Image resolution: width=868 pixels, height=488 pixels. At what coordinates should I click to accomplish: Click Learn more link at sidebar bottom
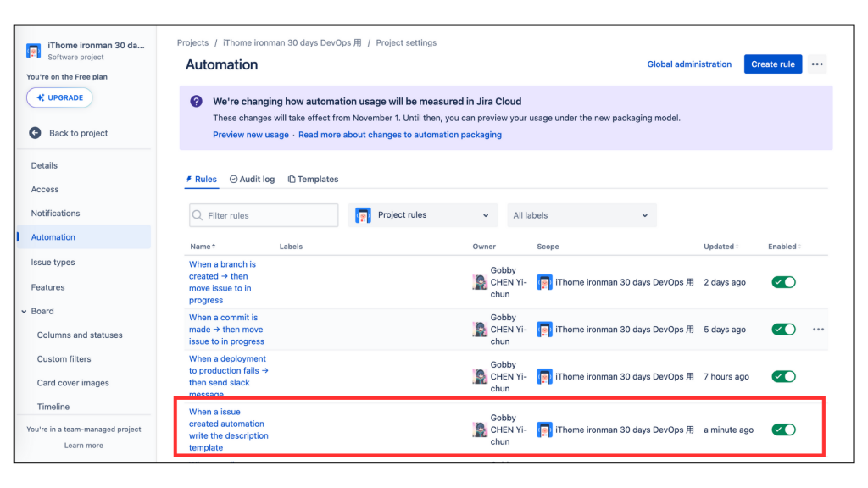pyautogui.click(x=84, y=446)
